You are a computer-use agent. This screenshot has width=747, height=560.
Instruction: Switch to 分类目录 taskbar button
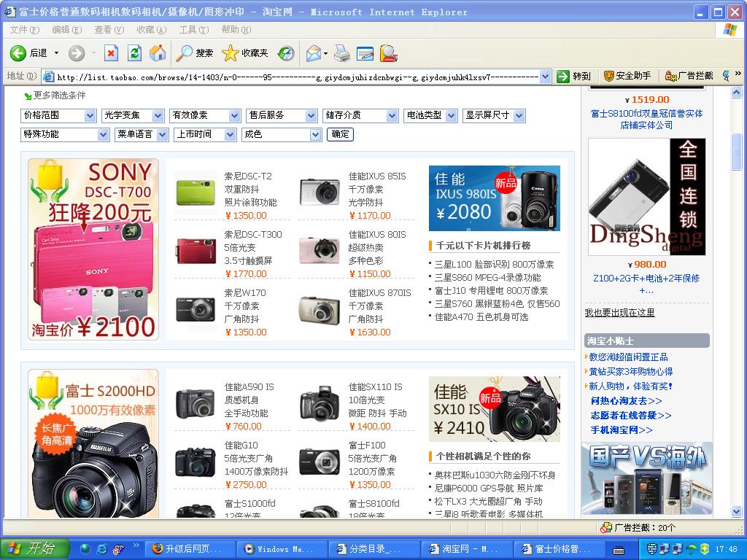tap(373, 549)
